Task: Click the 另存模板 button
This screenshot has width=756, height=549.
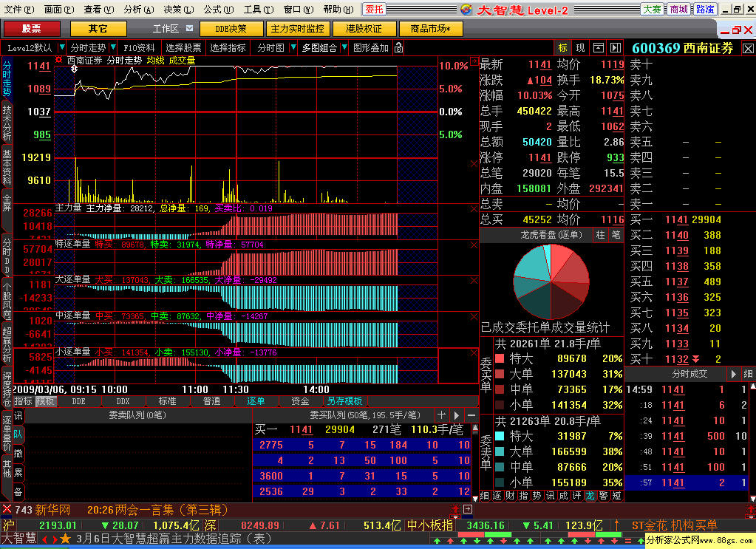Action: 344,401
